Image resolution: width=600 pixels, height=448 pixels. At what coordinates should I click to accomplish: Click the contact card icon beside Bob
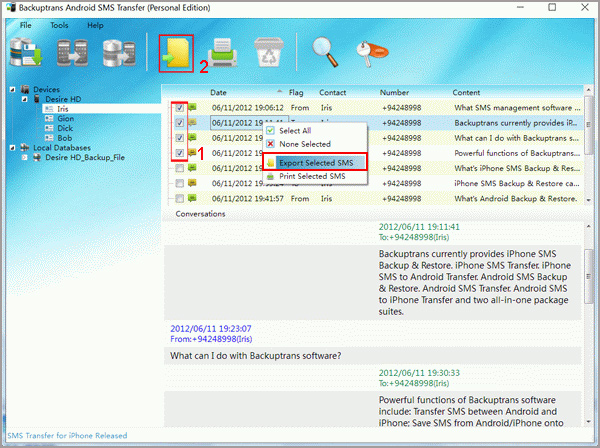(49, 138)
